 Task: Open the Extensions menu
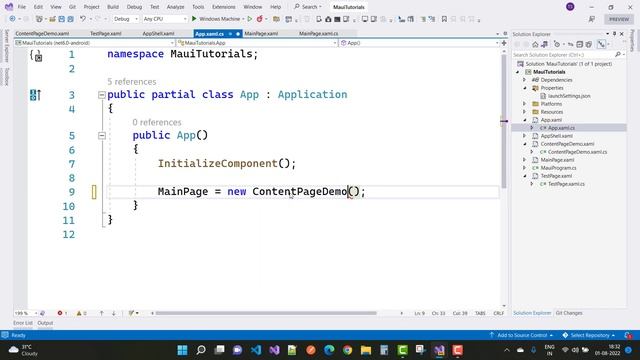pos(224,7)
